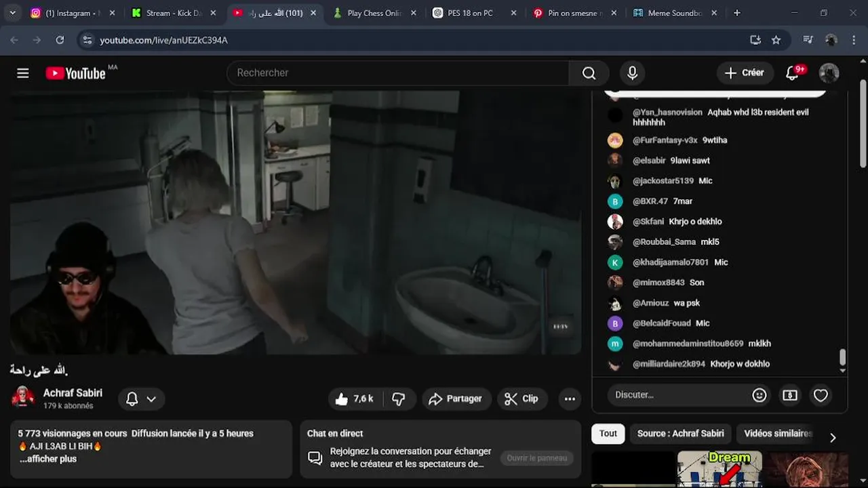This screenshot has height=488, width=868.
Task: Click the cast/install icon in address bar
Action: pyautogui.click(x=755, y=40)
